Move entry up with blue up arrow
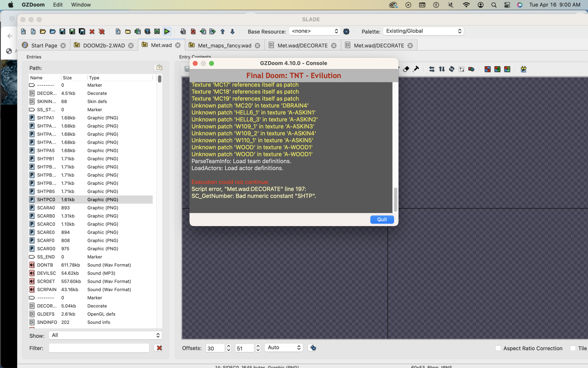The width and height of the screenshot is (588, 368). point(223,31)
